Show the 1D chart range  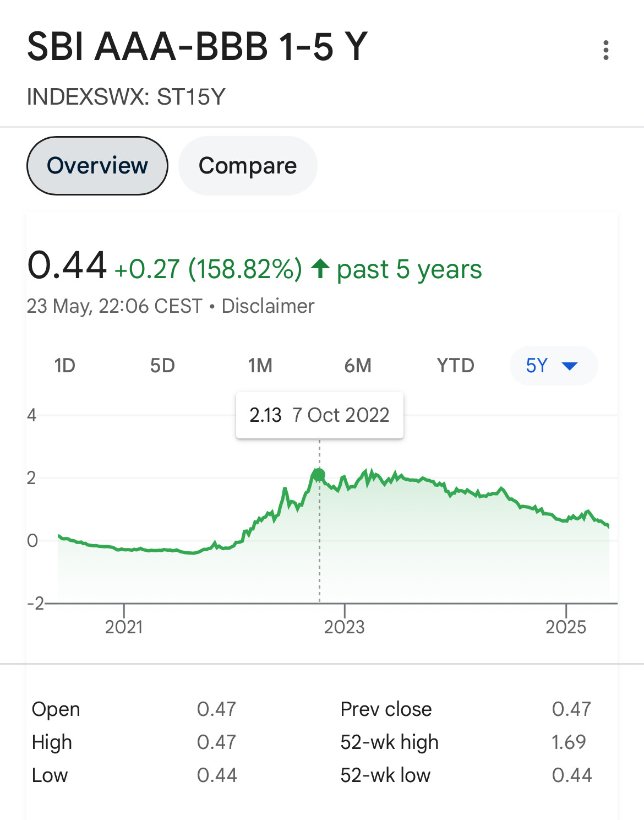[65, 366]
